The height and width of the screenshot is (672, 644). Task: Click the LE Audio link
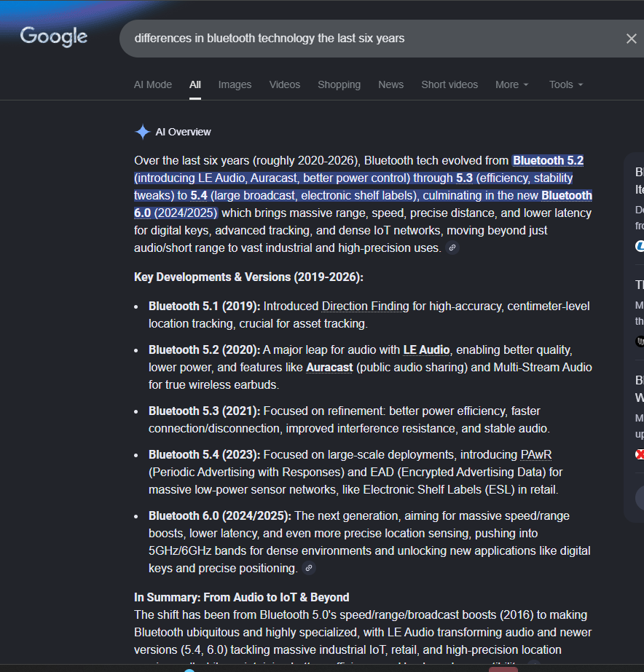(x=426, y=349)
